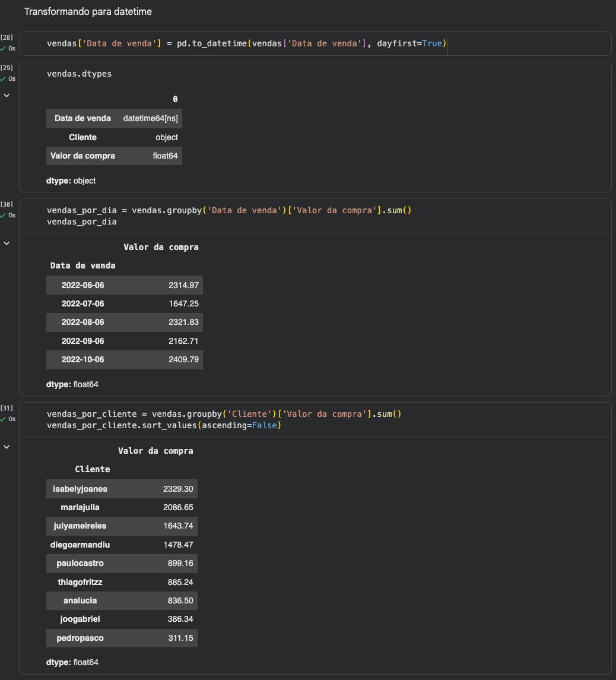Click the execution count [28] label
The image size is (616, 680).
(7, 38)
